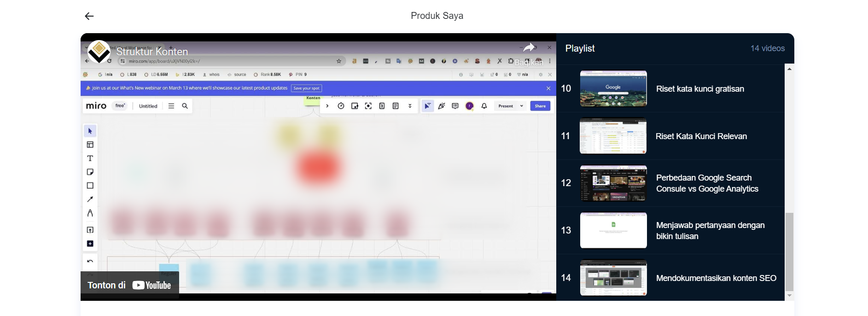The height and width of the screenshot is (316, 868).
Task: Click the free plan badge beside miro
Action: click(120, 106)
